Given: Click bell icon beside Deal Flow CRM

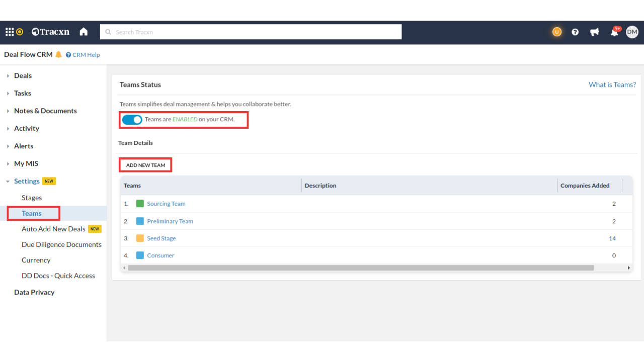Looking at the screenshot, I should pyautogui.click(x=59, y=55).
